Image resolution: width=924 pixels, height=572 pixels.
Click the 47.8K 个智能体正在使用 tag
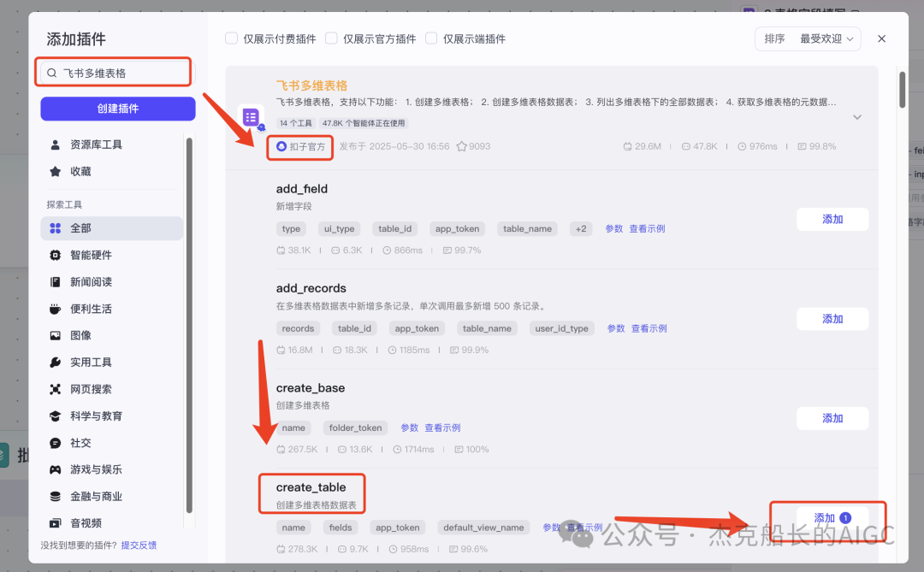364,123
